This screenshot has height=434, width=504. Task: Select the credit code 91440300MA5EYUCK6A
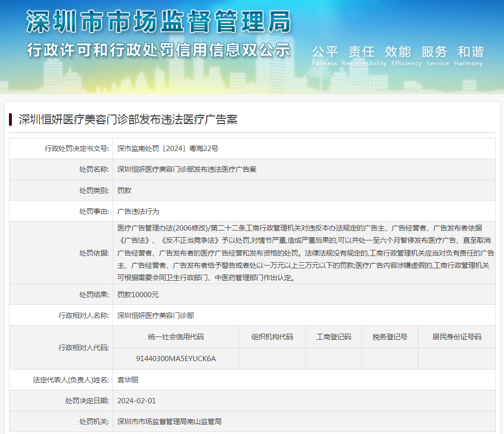pyautogui.click(x=176, y=359)
